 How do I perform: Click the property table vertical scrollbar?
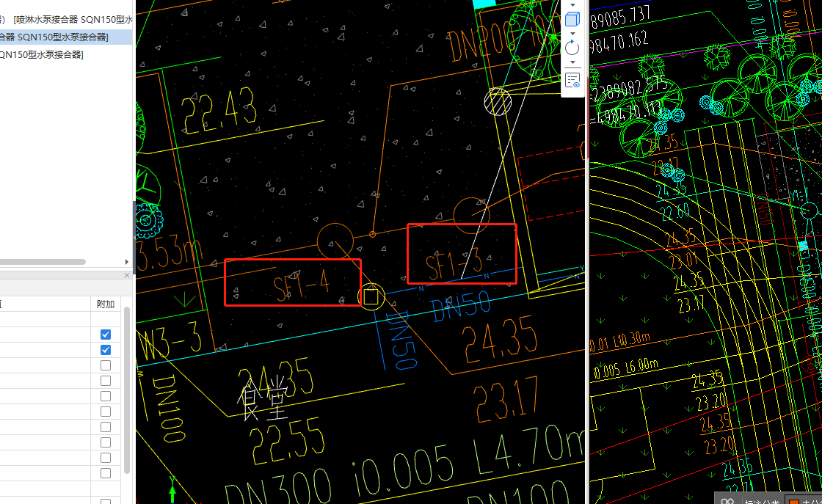pyautogui.click(x=127, y=390)
